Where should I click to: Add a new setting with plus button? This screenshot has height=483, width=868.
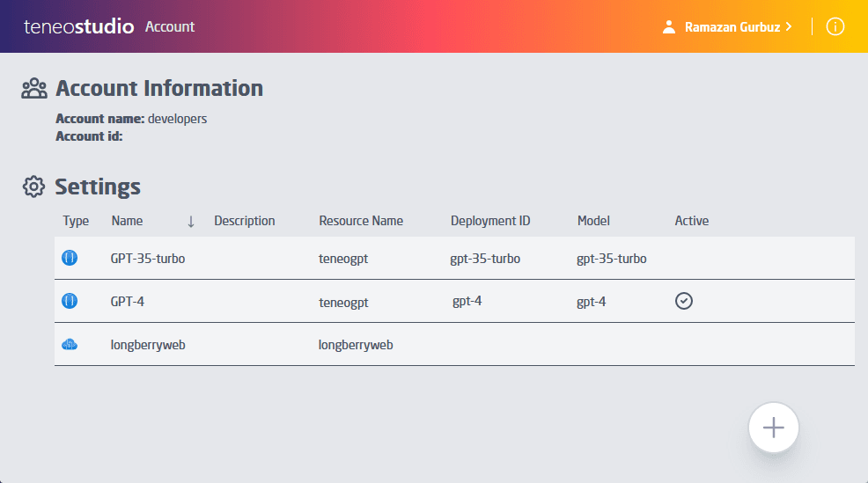(x=773, y=427)
